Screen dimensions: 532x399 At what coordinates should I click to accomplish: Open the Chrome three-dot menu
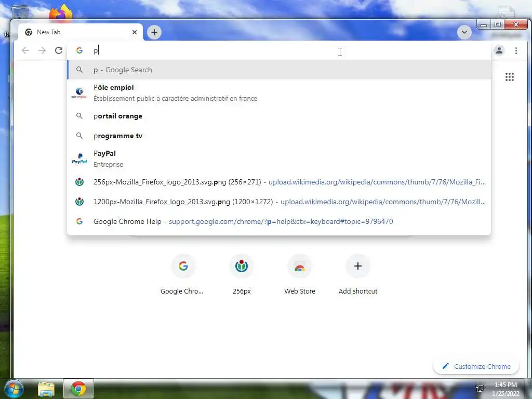[516, 50]
